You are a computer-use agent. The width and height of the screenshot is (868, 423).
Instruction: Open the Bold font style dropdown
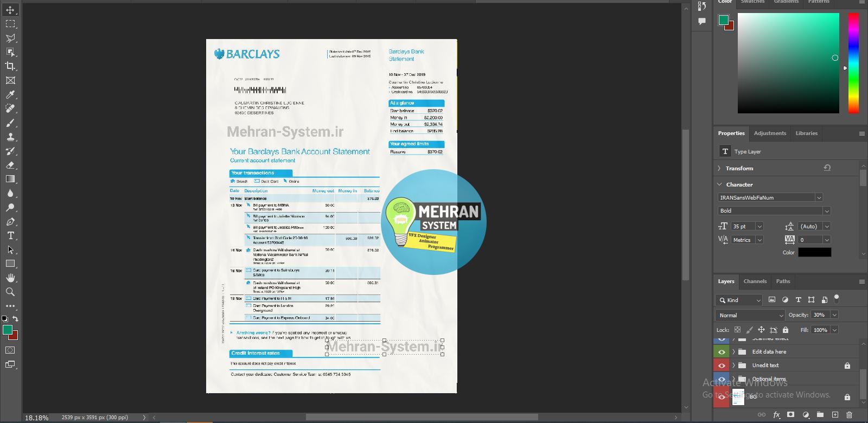click(x=826, y=211)
